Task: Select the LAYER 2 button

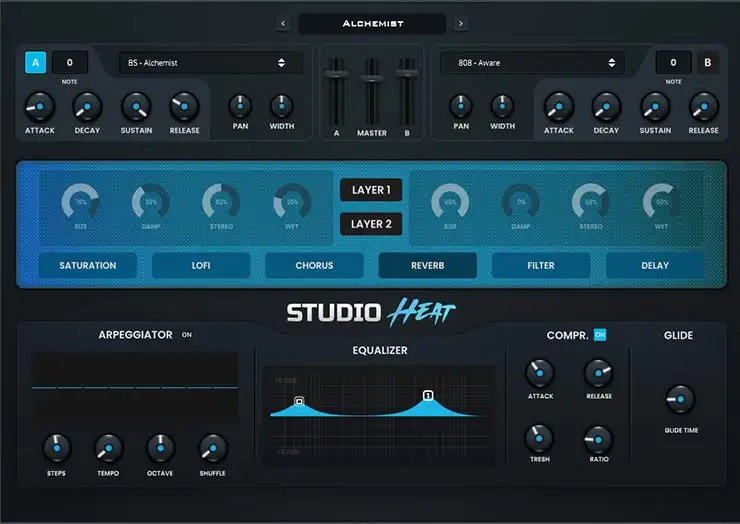Action: click(x=371, y=224)
